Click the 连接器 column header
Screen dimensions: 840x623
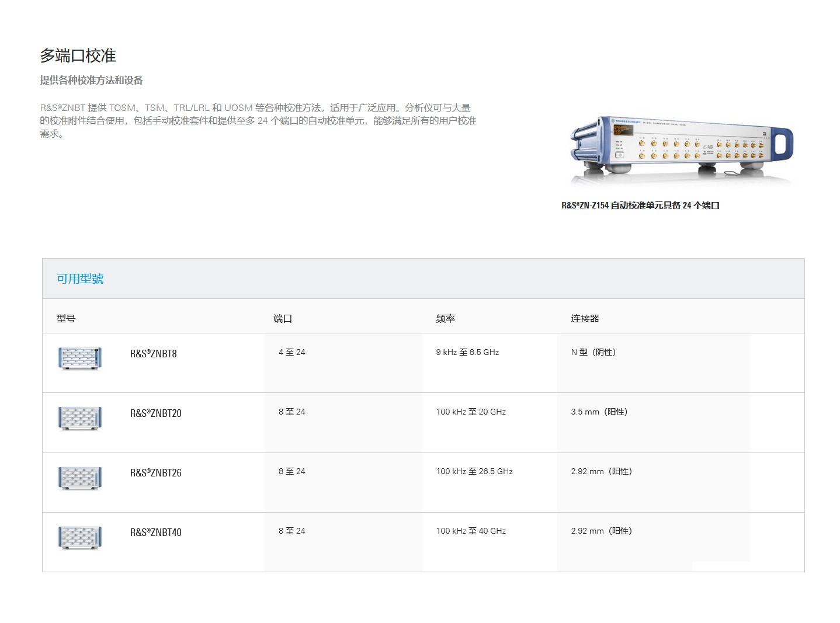585,319
